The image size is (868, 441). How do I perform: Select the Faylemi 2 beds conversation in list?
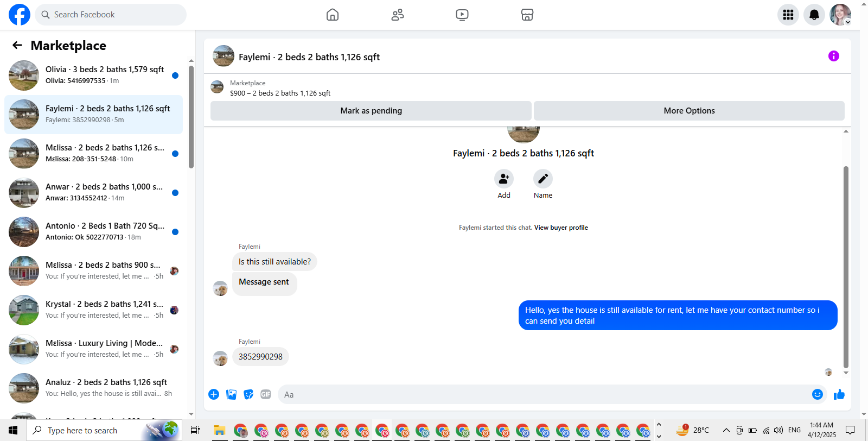tap(93, 115)
